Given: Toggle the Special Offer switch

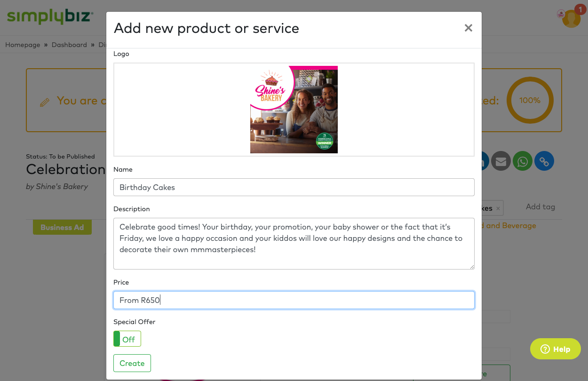Looking at the screenshot, I should 127,339.
